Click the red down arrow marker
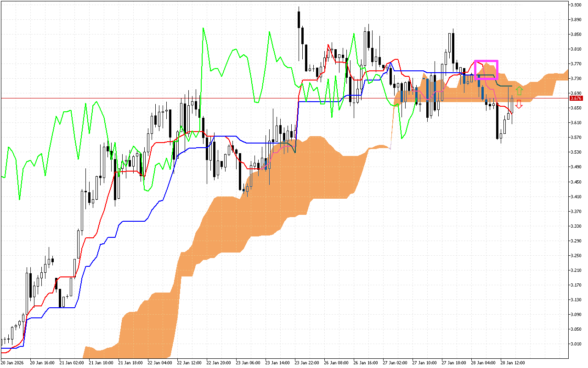Image resolution: width=588 pixels, height=368 pixels. pyautogui.click(x=519, y=104)
